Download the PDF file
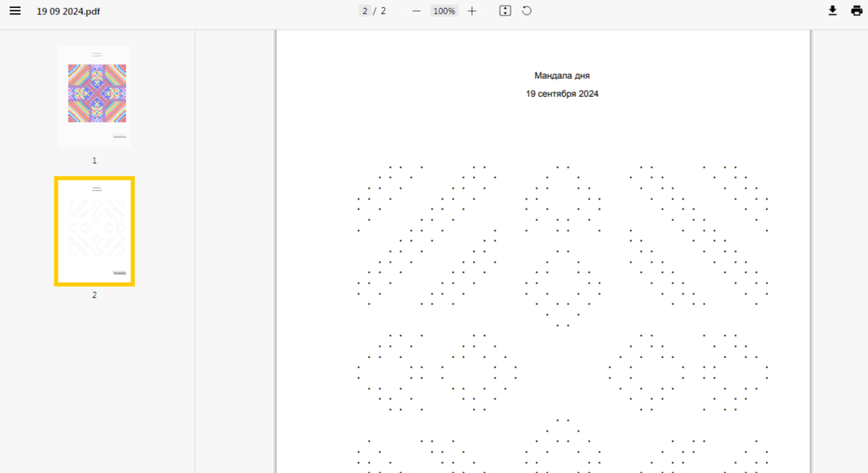The height and width of the screenshot is (473, 868). [x=833, y=11]
